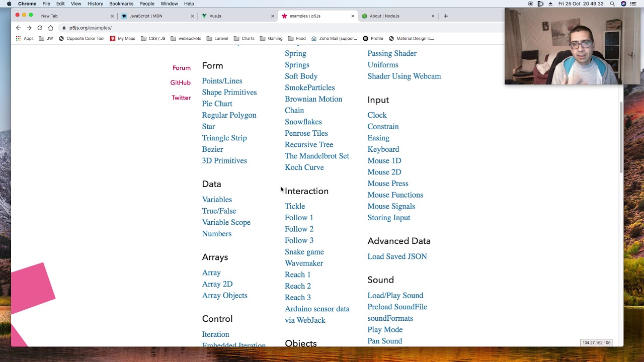Close the JavaScript | MDN tab
Image resolution: width=644 pixels, height=362 pixels.
tap(192, 16)
